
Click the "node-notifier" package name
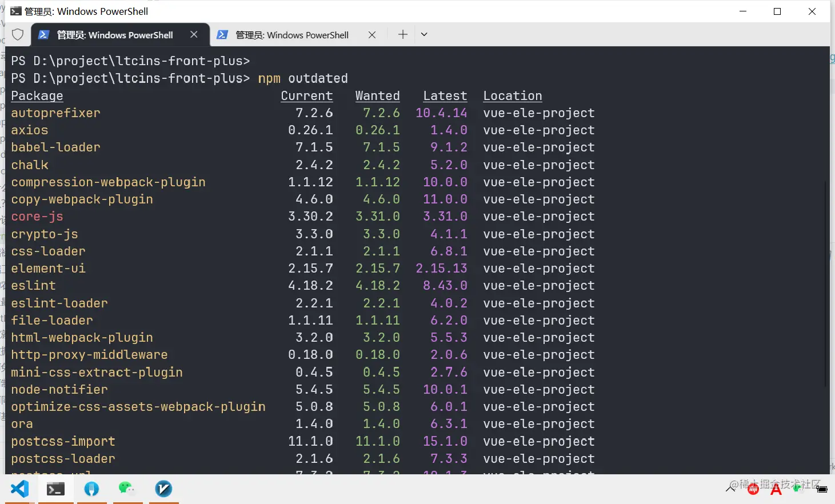coord(59,390)
